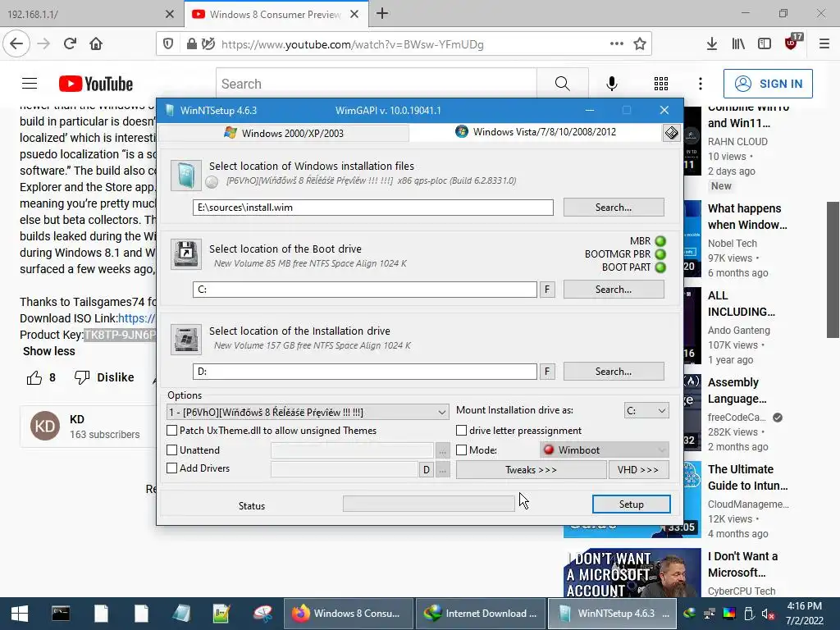Click F button next to boot drive field
The height and width of the screenshot is (630, 840).
[547, 290]
